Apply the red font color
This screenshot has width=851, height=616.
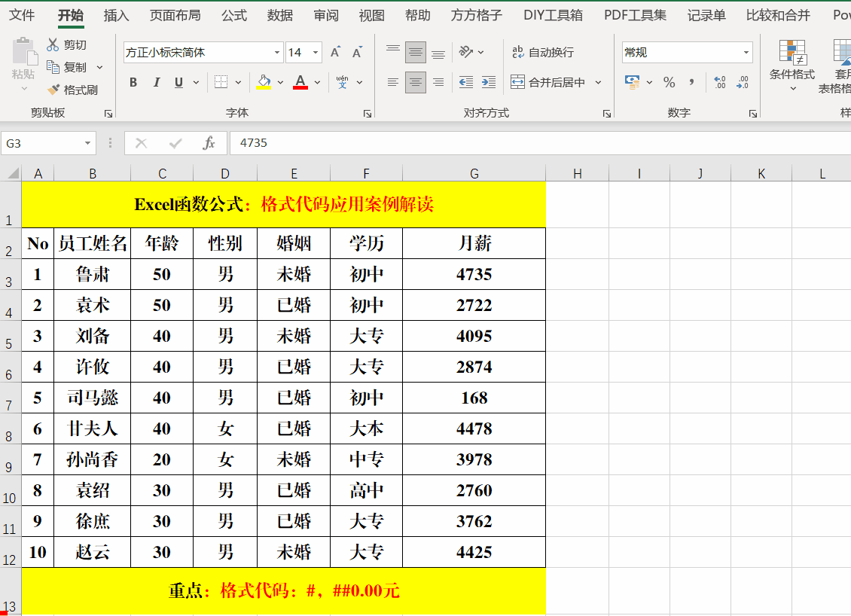coord(300,82)
